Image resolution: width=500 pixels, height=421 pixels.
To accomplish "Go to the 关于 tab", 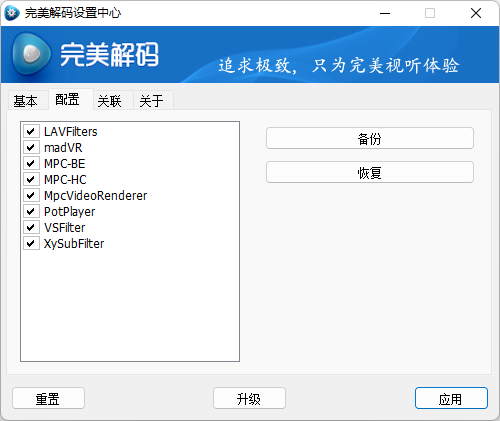I will point(153,101).
